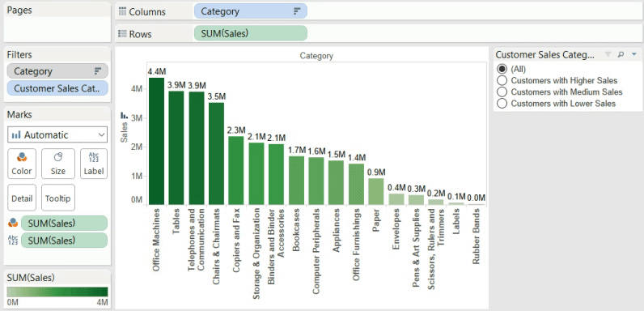Select the Appliances bar
Image resolution: width=644 pixels, height=311 pixels.
pyautogui.click(x=337, y=183)
